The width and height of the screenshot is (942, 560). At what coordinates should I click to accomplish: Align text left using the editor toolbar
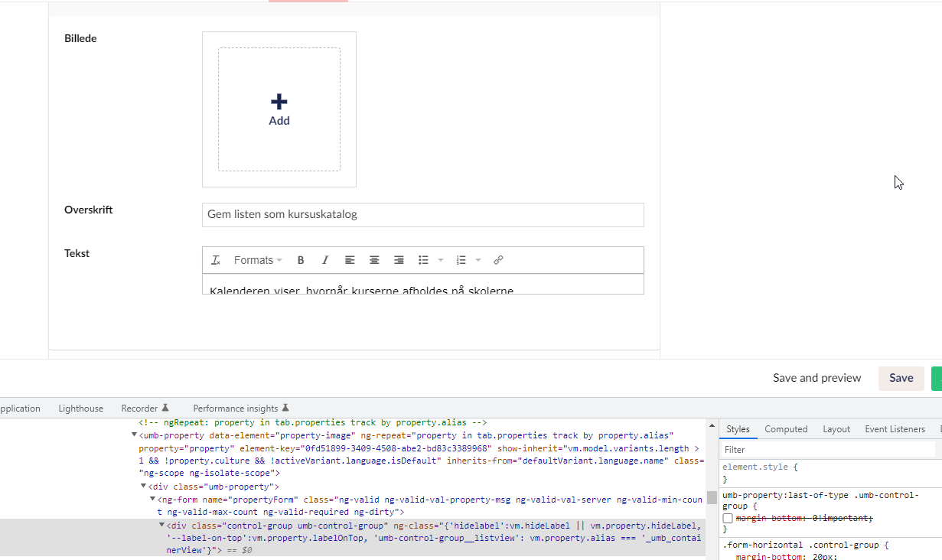point(350,259)
